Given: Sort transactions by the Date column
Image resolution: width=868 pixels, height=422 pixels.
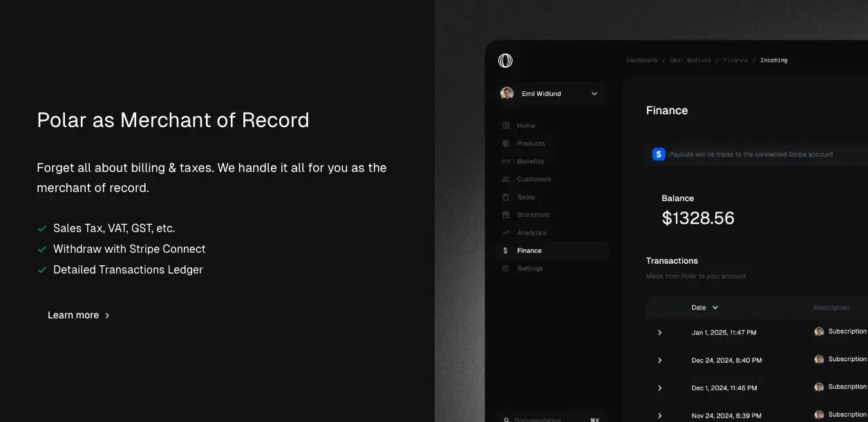Looking at the screenshot, I should tap(704, 307).
